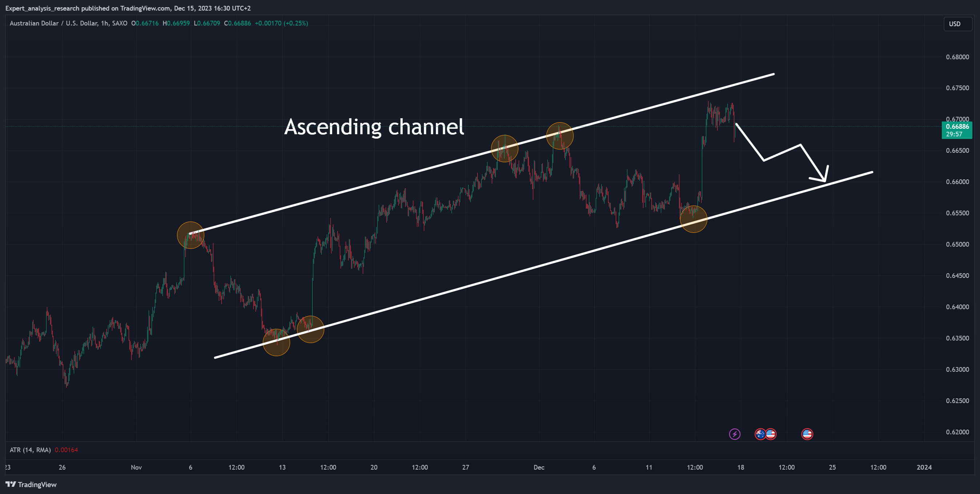
Task: Click the 0.68000 price axis label
Action: pyautogui.click(x=957, y=57)
